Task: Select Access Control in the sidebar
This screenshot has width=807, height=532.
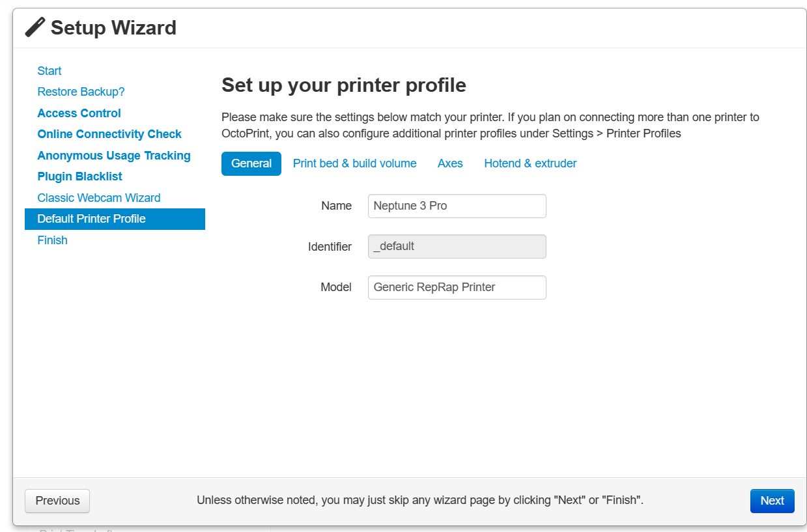Action: (79, 113)
